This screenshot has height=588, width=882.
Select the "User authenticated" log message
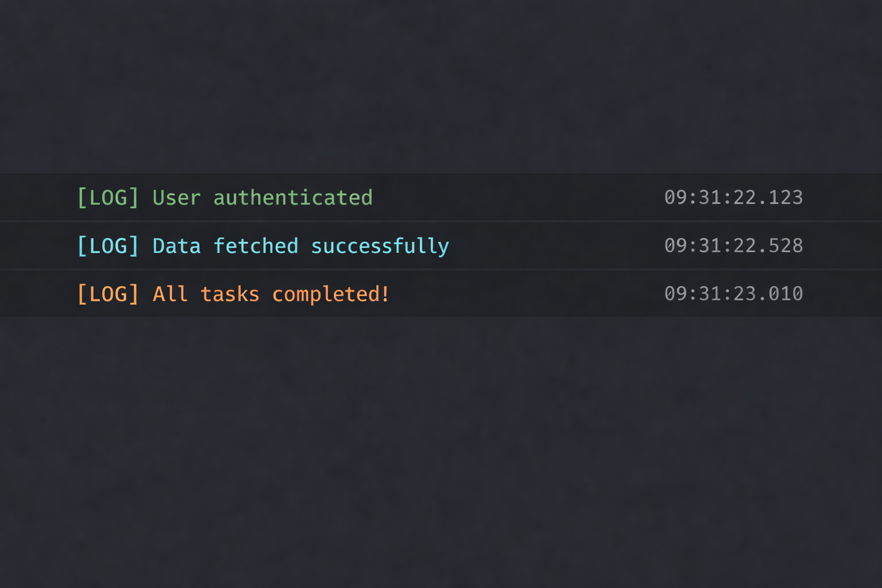[262, 198]
